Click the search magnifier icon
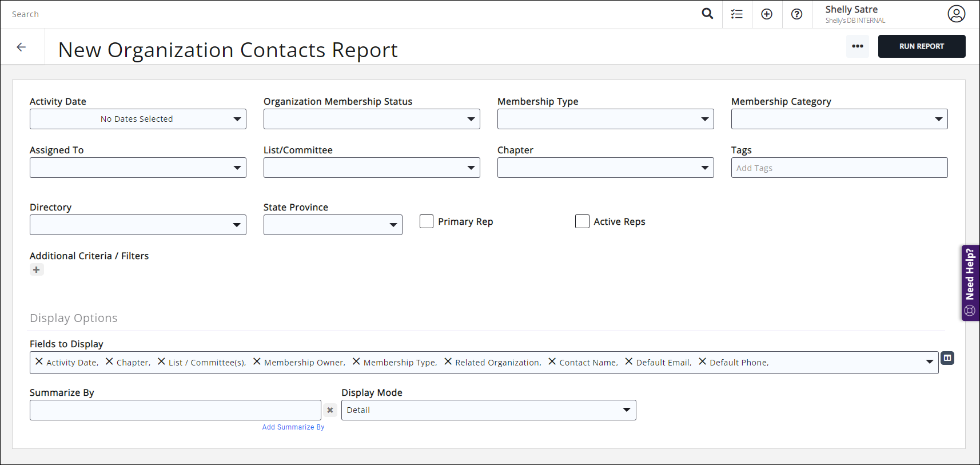Viewport: 980px width, 465px height. pos(707,14)
